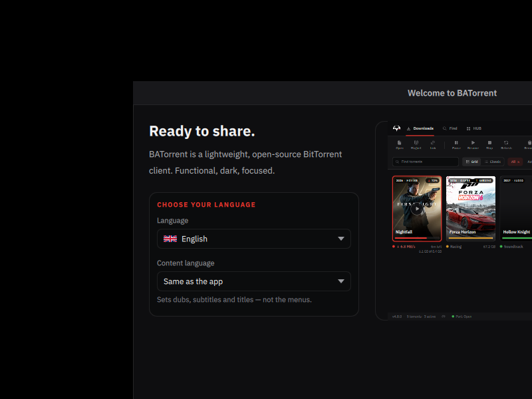The height and width of the screenshot is (399, 532).
Task: Click the Welcome to BATorrent title
Action: tap(452, 93)
